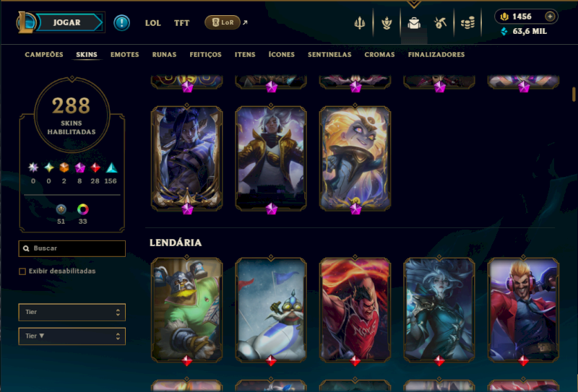
Task: Add RP with the plus icon
Action: point(550,17)
